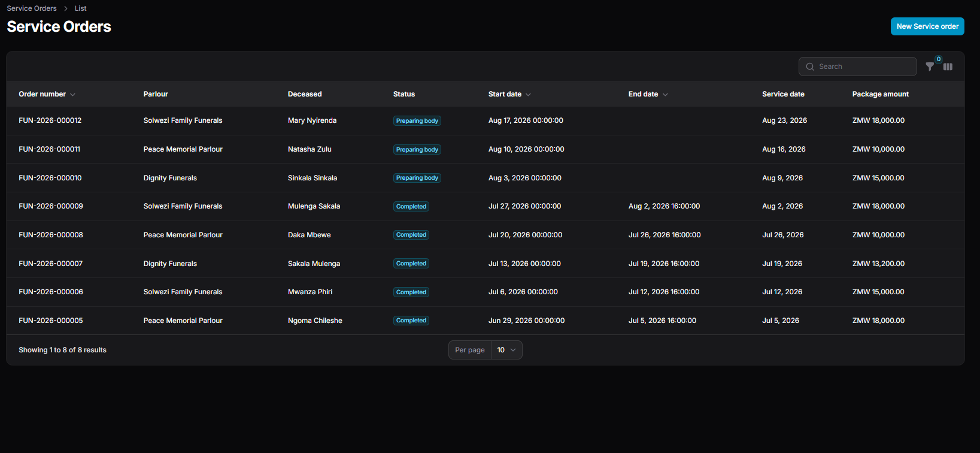This screenshot has width=980, height=453.
Task: Toggle columns using the column manager icon
Action: click(948, 67)
